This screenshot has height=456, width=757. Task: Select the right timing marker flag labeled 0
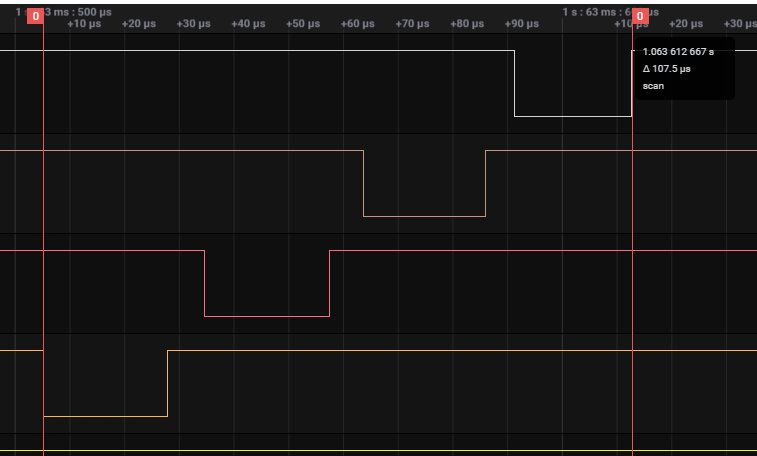[639, 16]
